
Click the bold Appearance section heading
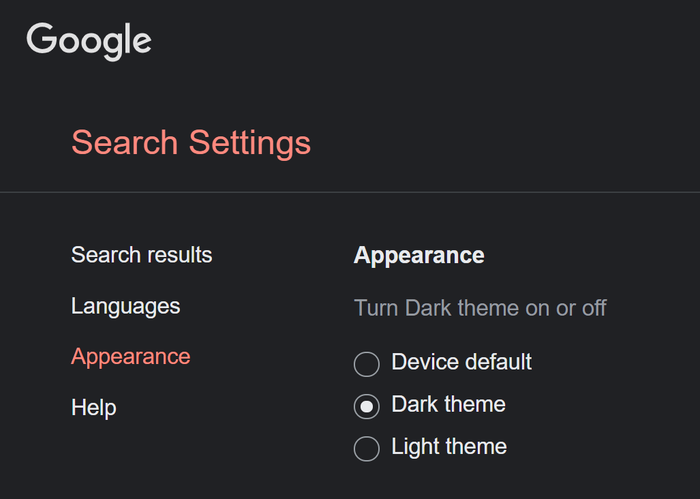tap(419, 255)
